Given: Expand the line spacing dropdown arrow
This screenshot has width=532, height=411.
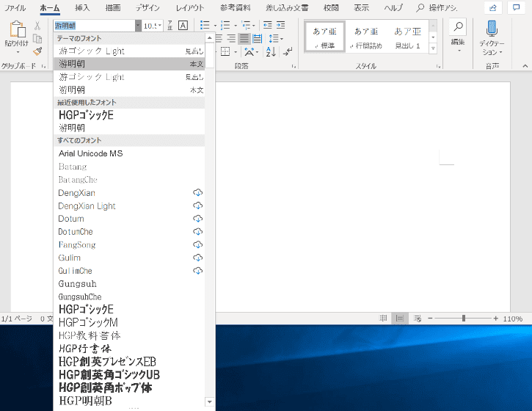Looking at the screenshot, I should pyautogui.click(x=282, y=39).
